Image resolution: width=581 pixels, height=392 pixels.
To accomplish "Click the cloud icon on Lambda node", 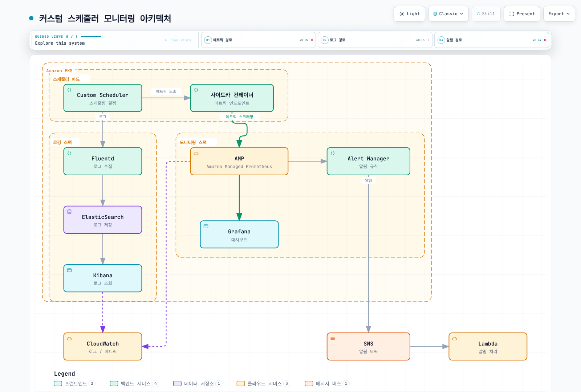I will 455,338.
